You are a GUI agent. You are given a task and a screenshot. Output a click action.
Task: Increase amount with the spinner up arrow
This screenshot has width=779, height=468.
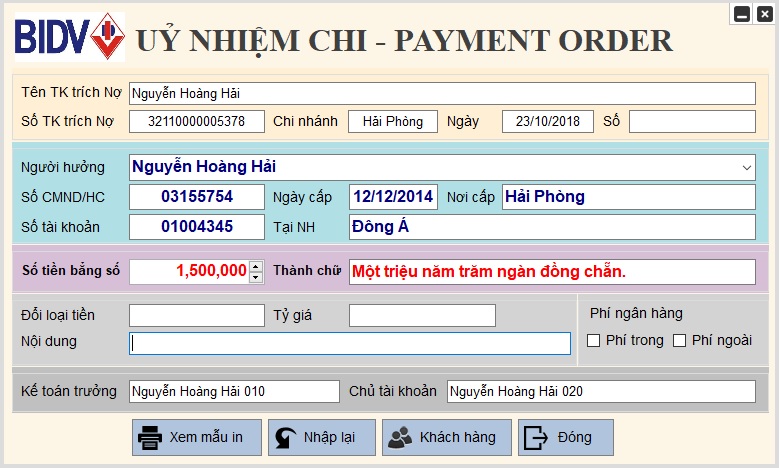pyautogui.click(x=256, y=266)
